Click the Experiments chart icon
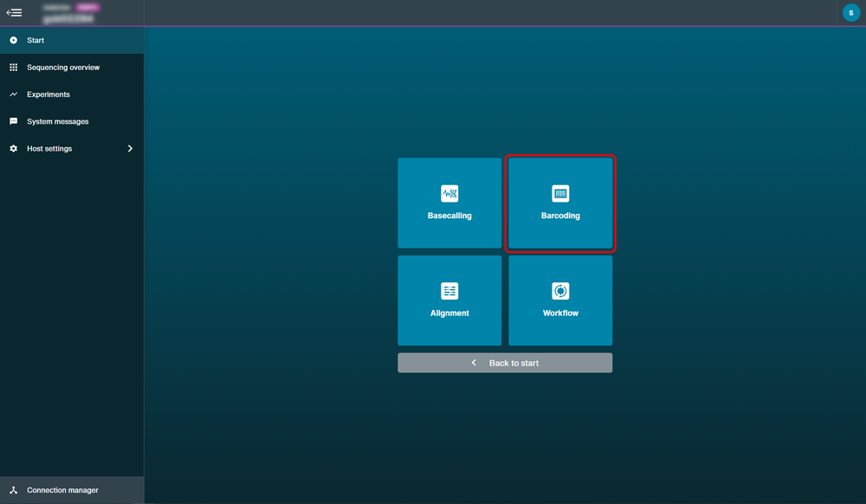This screenshot has width=866, height=504. (x=13, y=94)
